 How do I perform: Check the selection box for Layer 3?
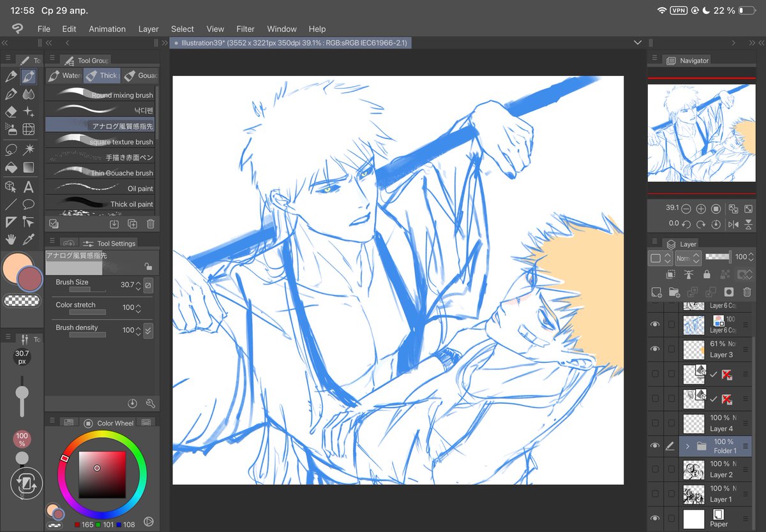pos(671,350)
